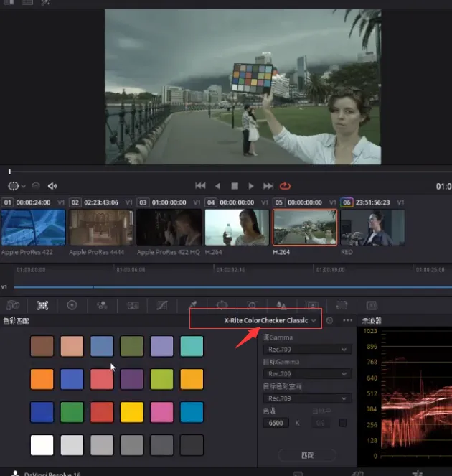Jump to last frame of clip
The image size is (452, 476).
tap(268, 186)
